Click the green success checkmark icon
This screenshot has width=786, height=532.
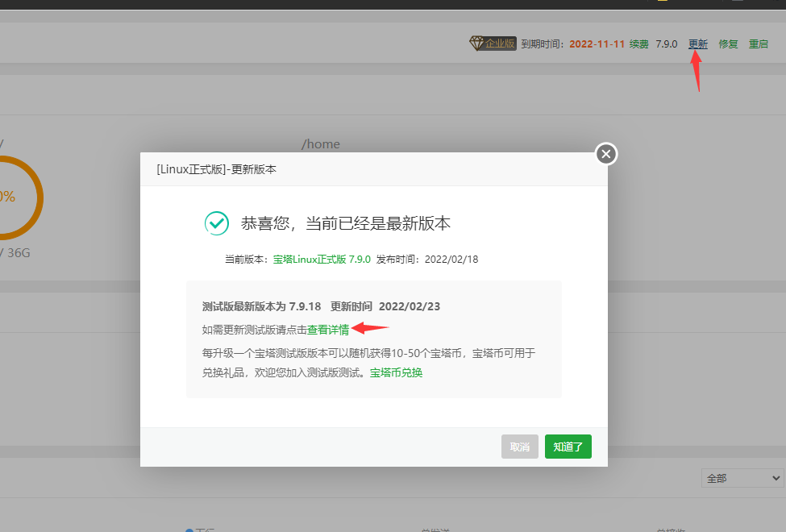click(x=217, y=223)
